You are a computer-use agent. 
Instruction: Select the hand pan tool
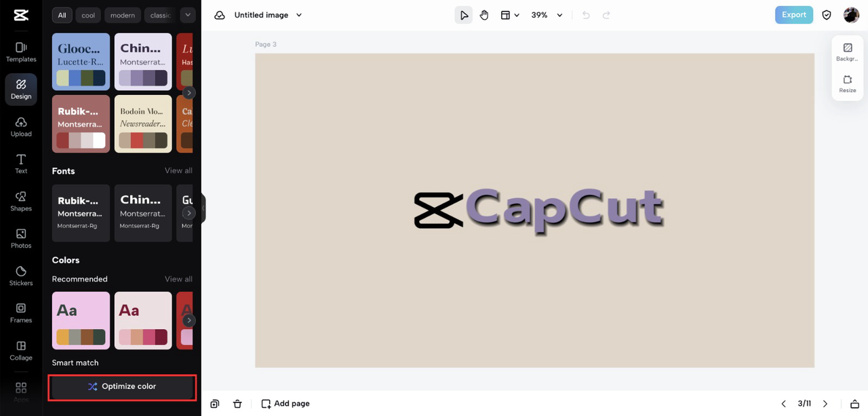(484, 15)
